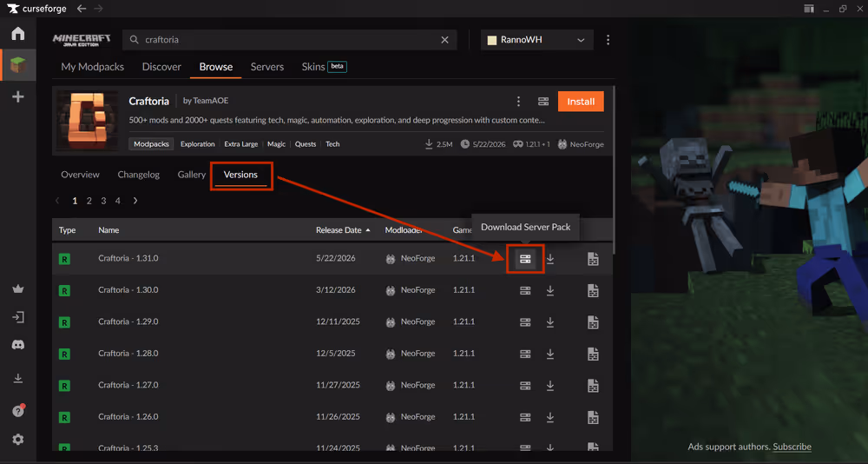View changelog file icon for Craftoria 1.26.0
Viewport: 868px width, 464px height.
(593, 417)
